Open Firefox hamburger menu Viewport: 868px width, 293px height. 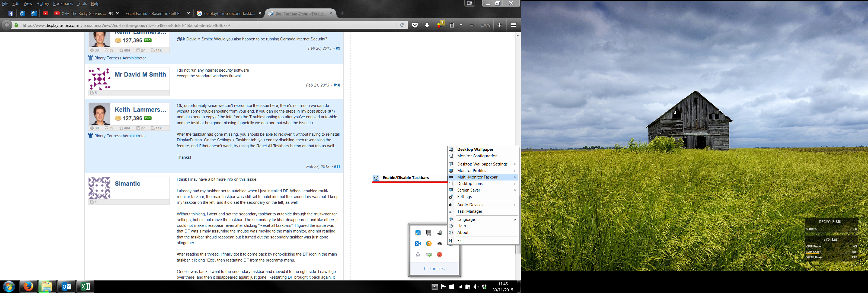[513, 25]
